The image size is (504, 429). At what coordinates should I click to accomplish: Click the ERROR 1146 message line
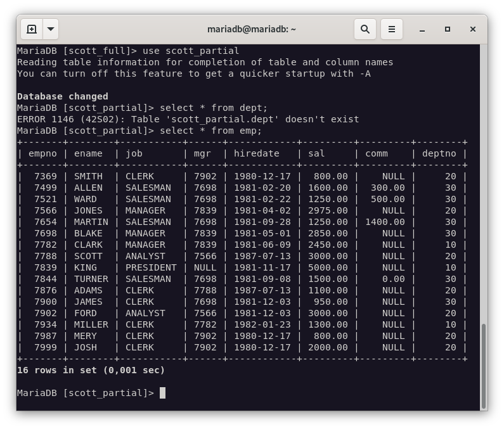[x=188, y=119]
